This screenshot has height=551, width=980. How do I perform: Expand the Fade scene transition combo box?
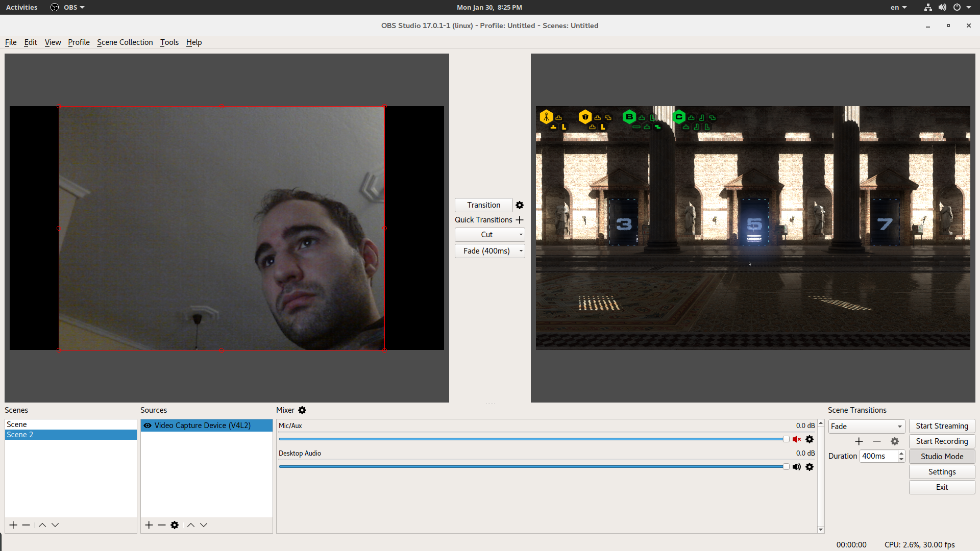click(x=867, y=427)
